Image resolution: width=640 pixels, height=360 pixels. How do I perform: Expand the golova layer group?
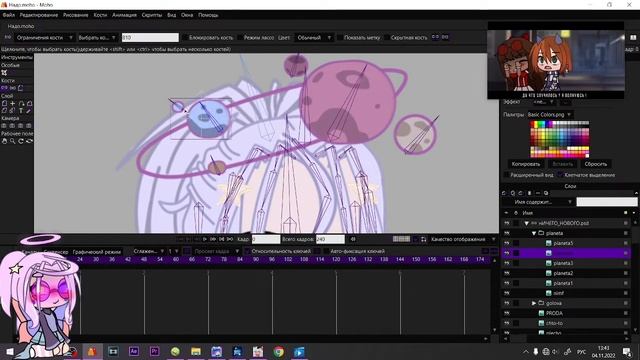pyautogui.click(x=533, y=303)
